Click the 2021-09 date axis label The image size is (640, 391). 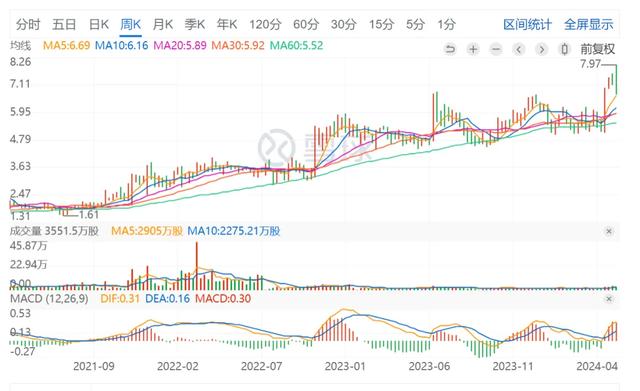click(94, 366)
